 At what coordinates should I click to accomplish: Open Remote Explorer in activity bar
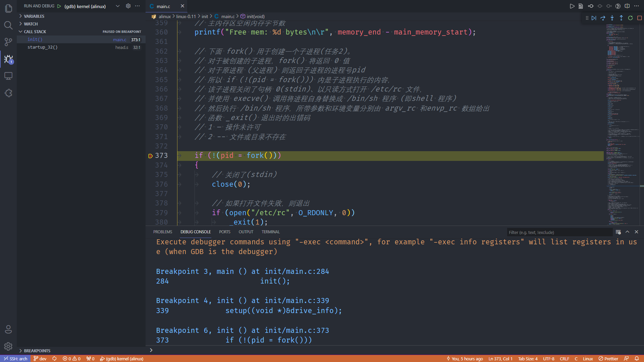click(x=8, y=76)
